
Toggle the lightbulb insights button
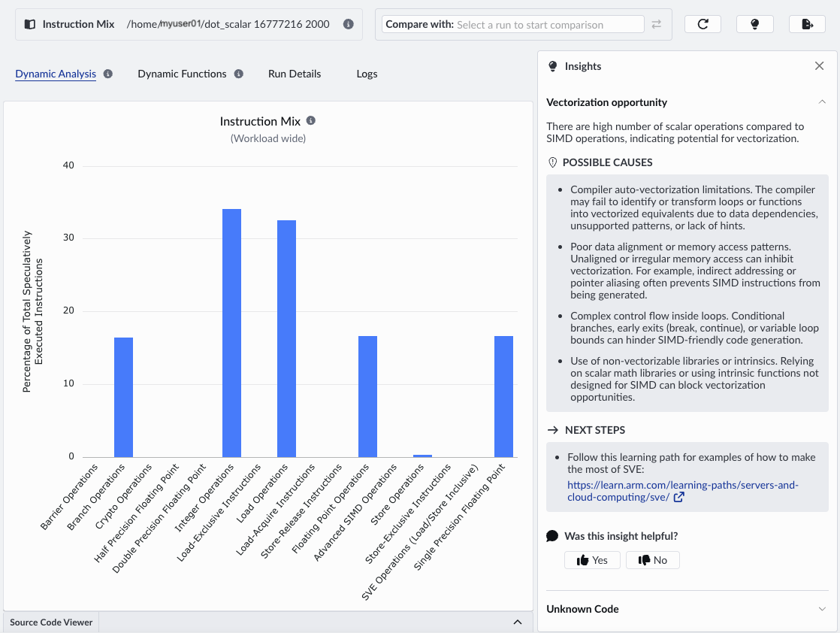[x=755, y=24]
